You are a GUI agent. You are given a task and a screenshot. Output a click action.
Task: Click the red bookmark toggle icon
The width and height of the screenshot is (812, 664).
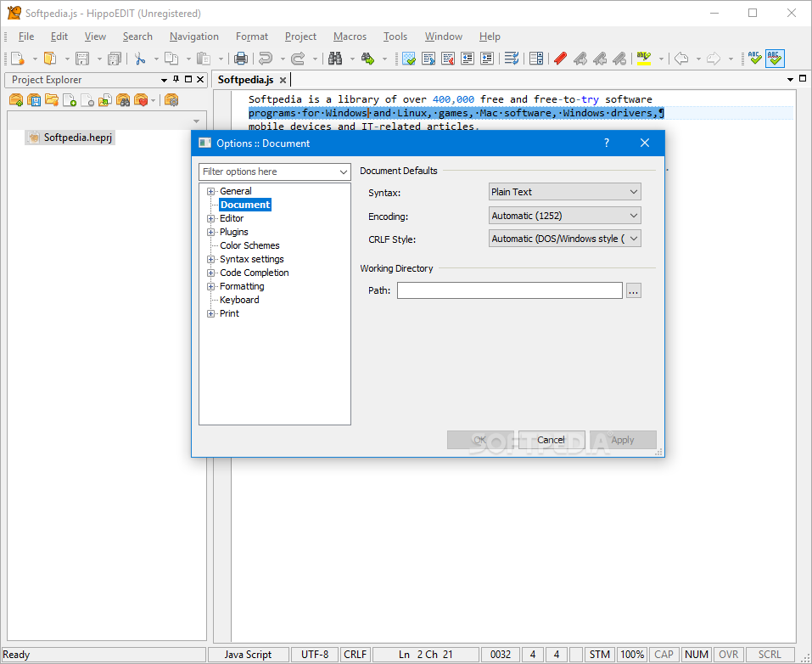[560, 59]
